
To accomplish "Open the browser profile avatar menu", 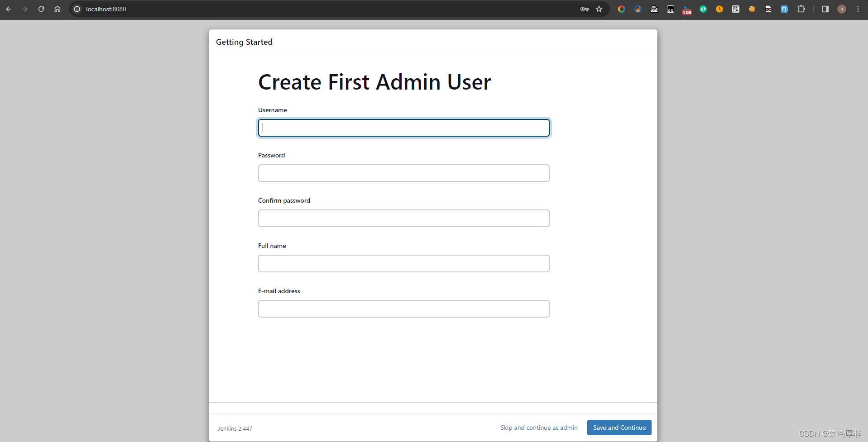I will click(843, 9).
